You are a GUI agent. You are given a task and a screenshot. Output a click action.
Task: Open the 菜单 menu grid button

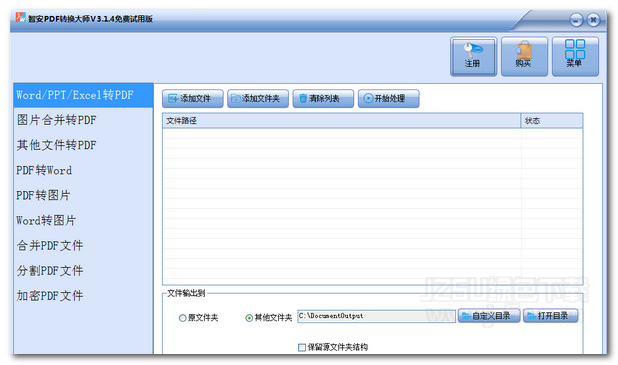(x=575, y=56)
